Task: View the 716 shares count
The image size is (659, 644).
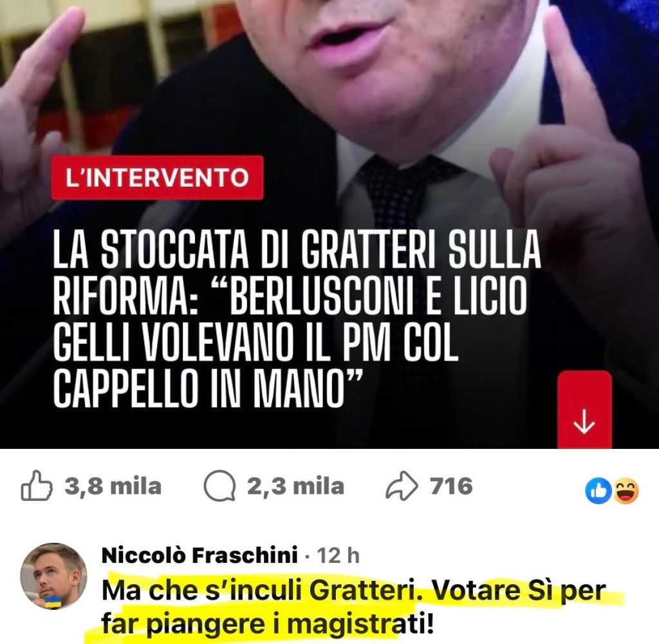Action: pyautogui.click(x=451, y=486)
